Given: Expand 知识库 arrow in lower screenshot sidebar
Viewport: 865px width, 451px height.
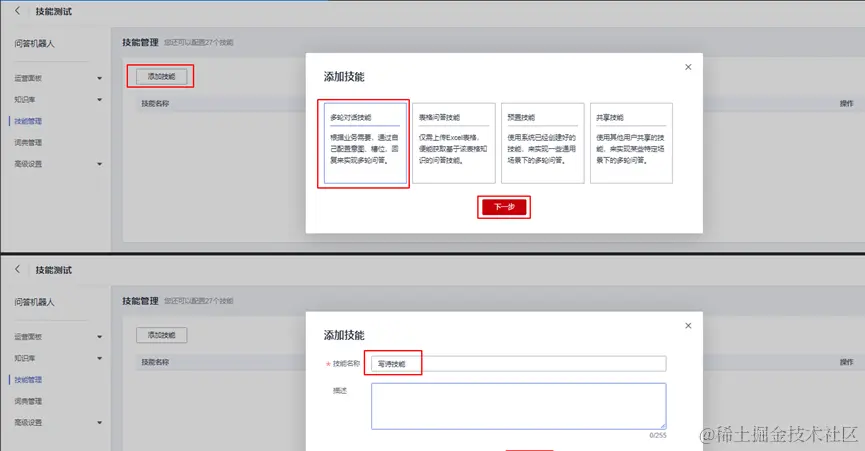Looking at the screenshot, I should 100,358.
